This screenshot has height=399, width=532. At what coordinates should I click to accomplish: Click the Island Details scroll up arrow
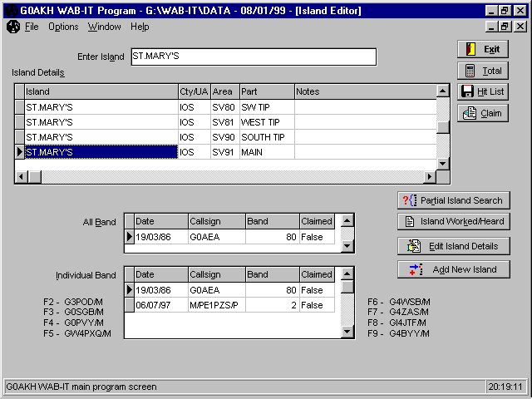click(442, 91)
